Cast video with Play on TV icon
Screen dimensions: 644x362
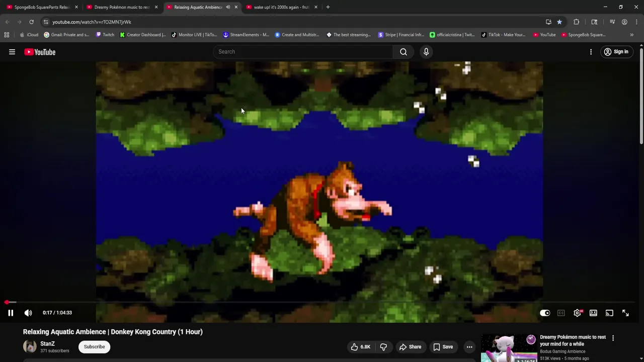point(609,313)
